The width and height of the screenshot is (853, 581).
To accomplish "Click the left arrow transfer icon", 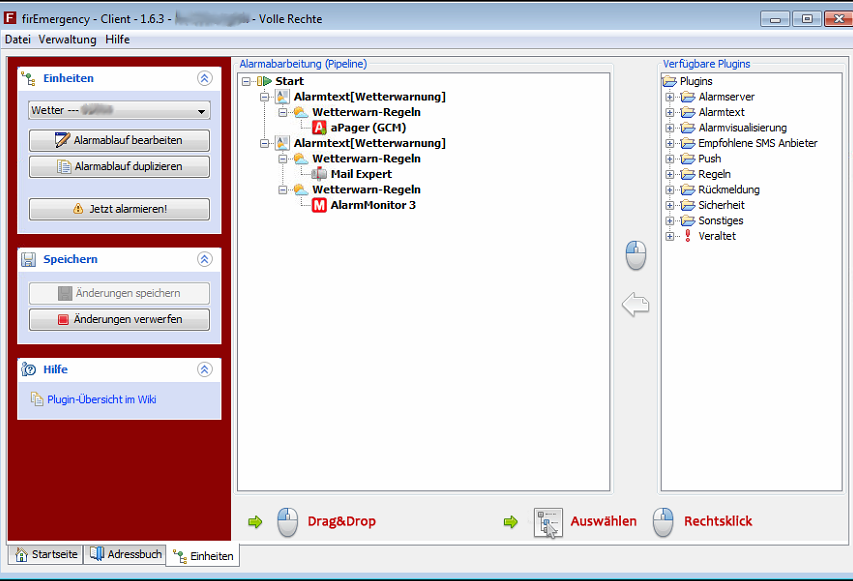I will click(635, 305).
